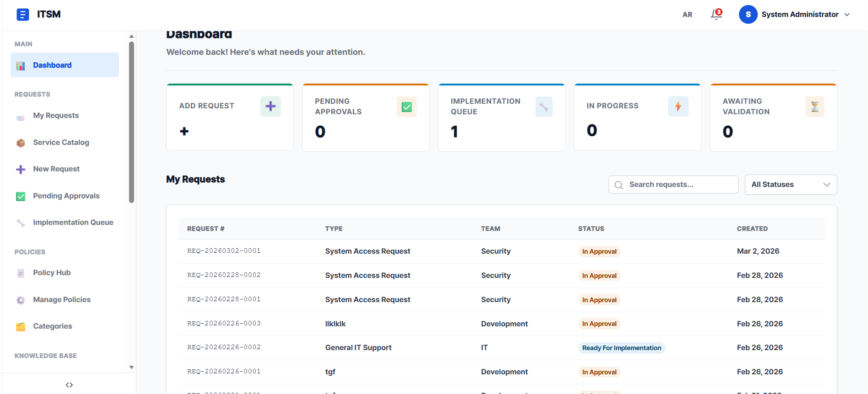
Task: Click the REQUEST # column header
Action: pos(205,229)
